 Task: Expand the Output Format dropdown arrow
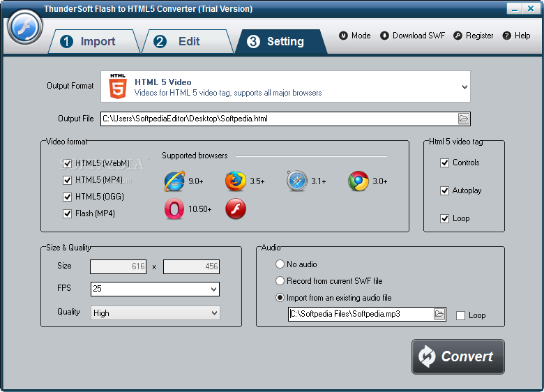pyautogui.click(x=464, y=86)
